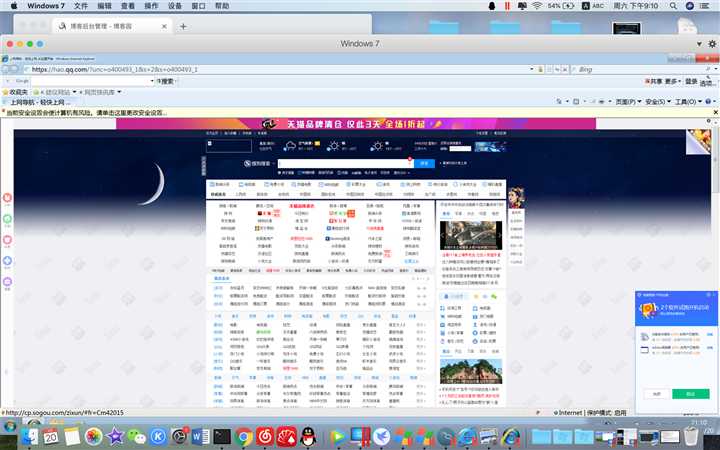Open NetEase Cloud Music in the Dock
720x450 pixels.
click(x=265, y=436)
